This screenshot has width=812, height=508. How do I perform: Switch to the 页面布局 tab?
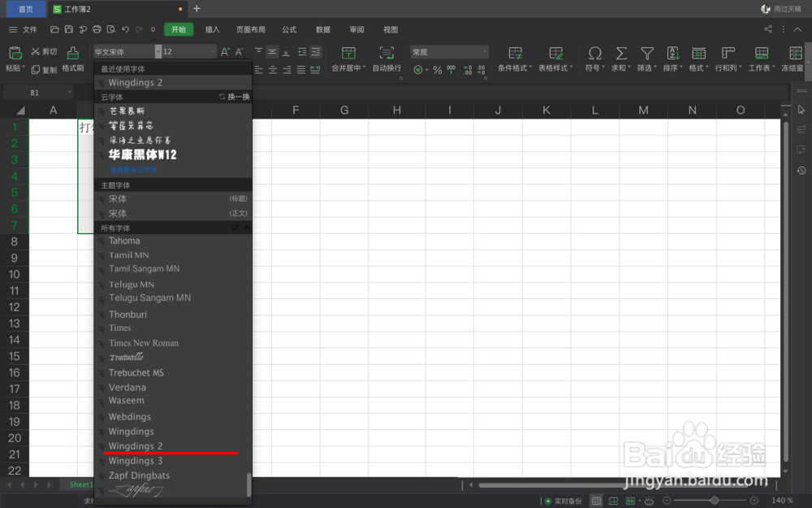point(251,29)
